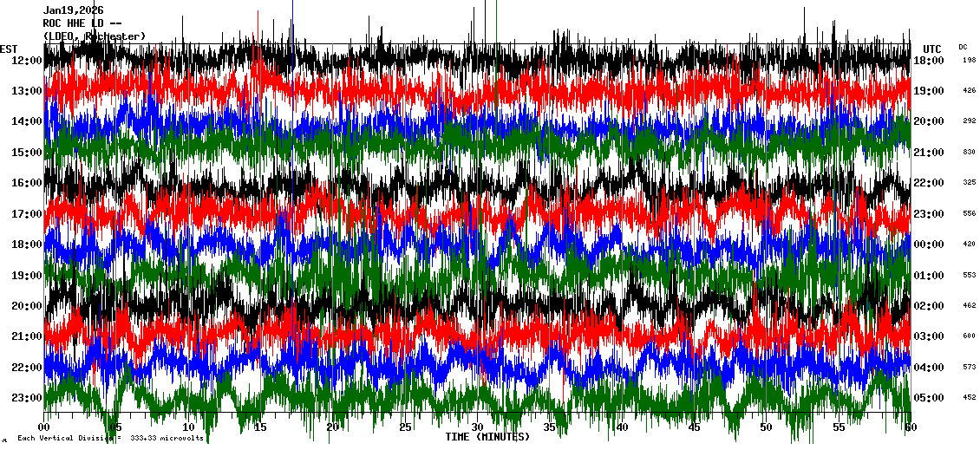This screenshot has height=450, width=980.
Task: Select the 17:00 EST trace label
Action: pos(27,214)
